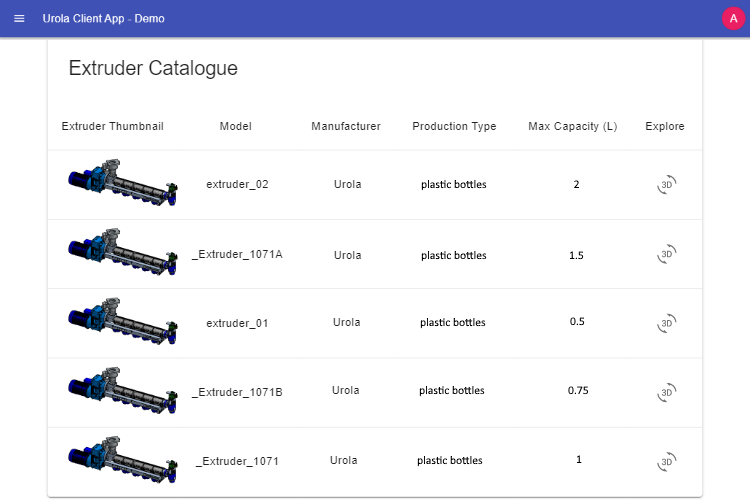The height and width of the screenshot is (500, 750).
Task: Sort by the Model column header
Action: coord(236,126)
